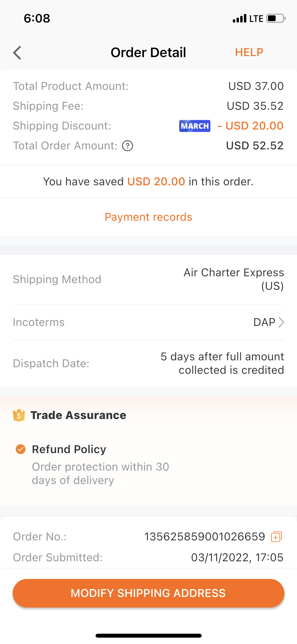Tap the Order Detail page title
This screenshot has width=297, height=644.
point(148,52)
